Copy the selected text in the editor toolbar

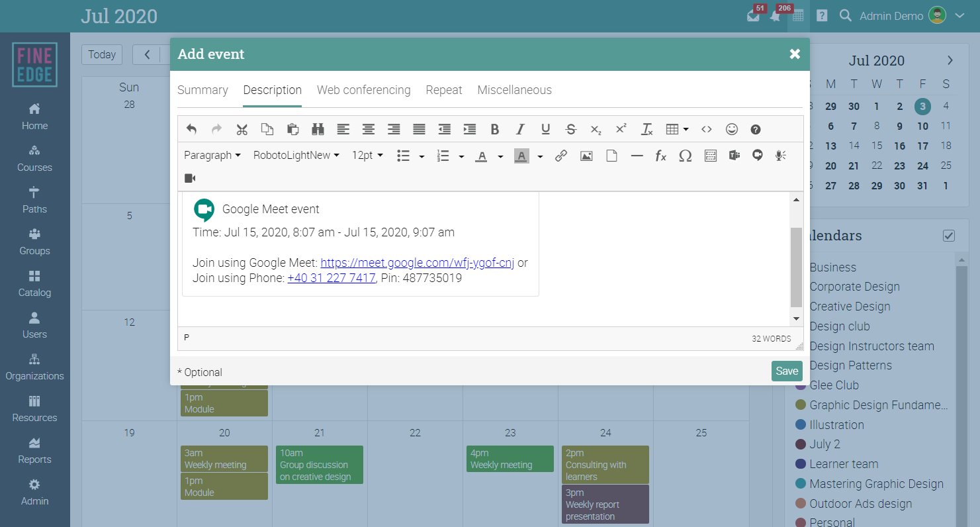pos(267,130)
